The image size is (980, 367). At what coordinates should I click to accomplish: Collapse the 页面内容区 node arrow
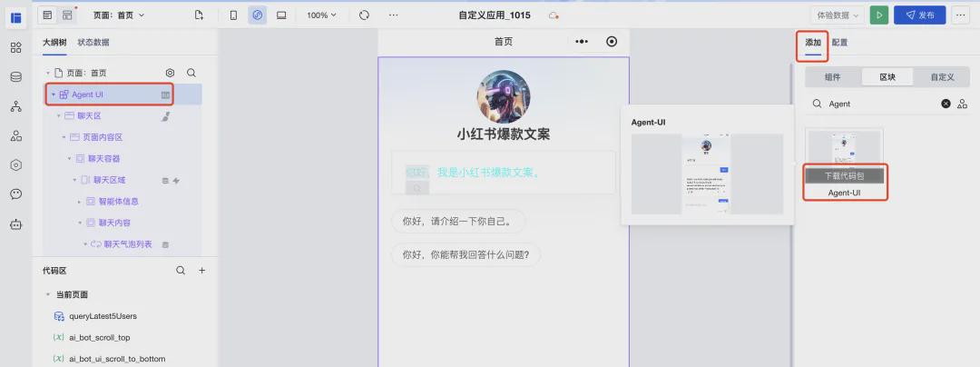64,137
